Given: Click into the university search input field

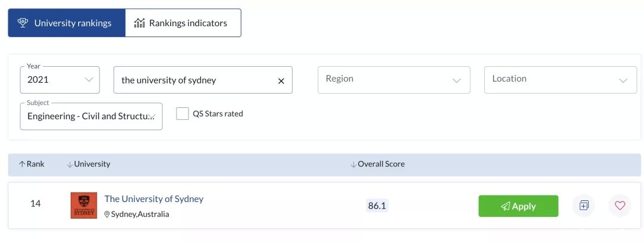Looking at the screenshot, I should [x=203, y=80].
